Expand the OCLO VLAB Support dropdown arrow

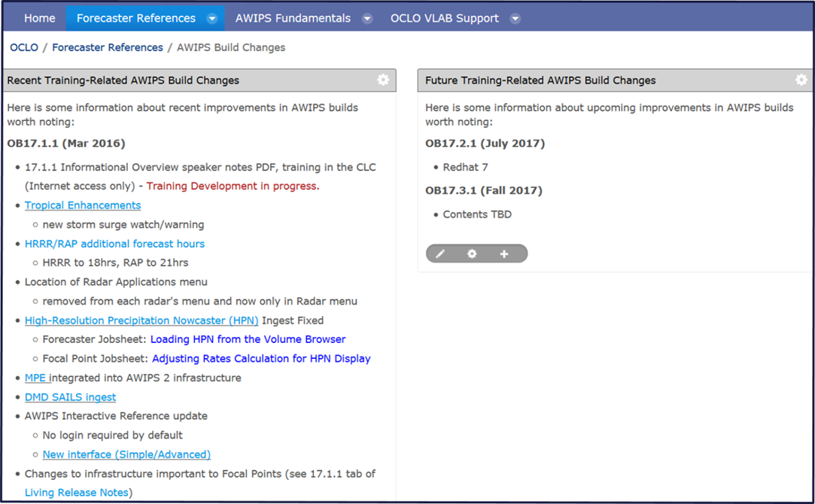point(515,19)
